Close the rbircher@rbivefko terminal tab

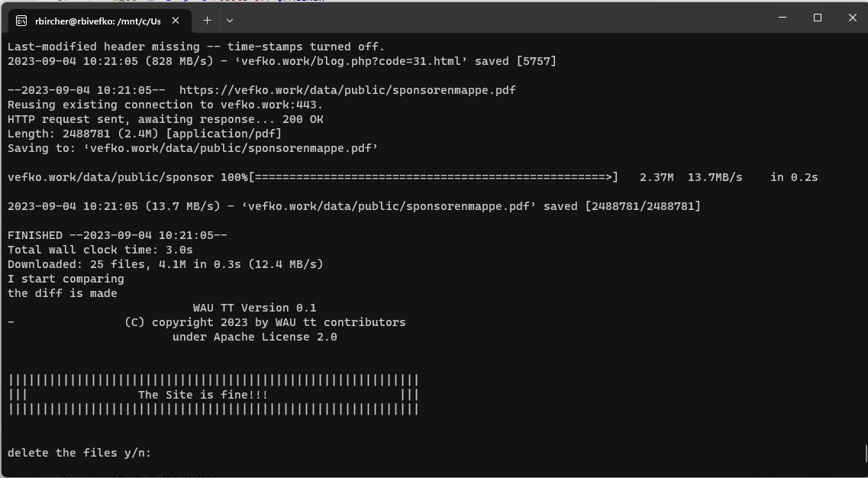click(176, 21)
